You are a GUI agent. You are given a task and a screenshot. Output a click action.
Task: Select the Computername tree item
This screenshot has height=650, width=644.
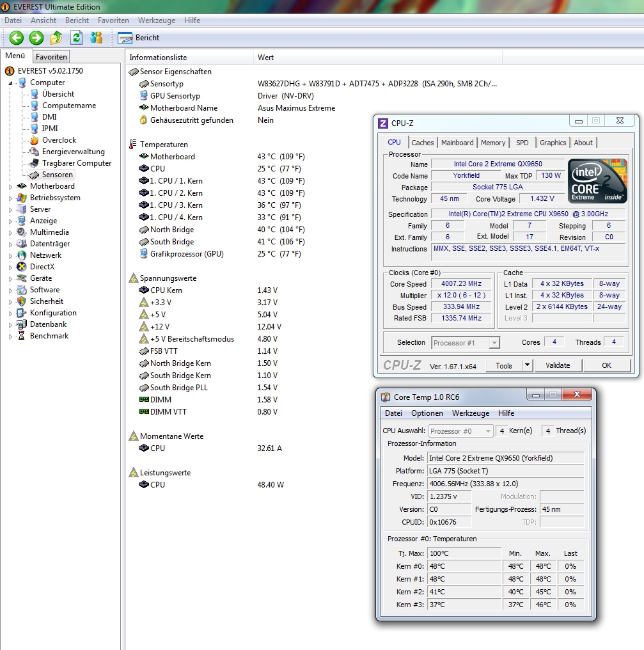[x=69, y=106]
